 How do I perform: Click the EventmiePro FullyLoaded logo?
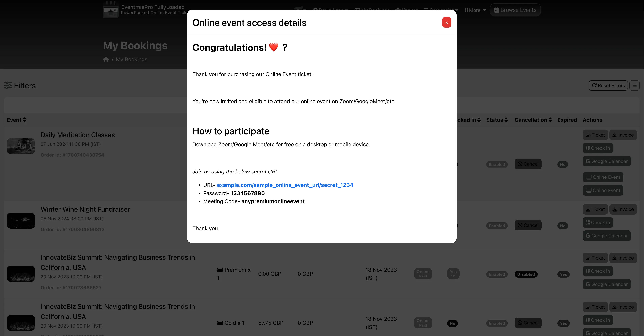111,9
